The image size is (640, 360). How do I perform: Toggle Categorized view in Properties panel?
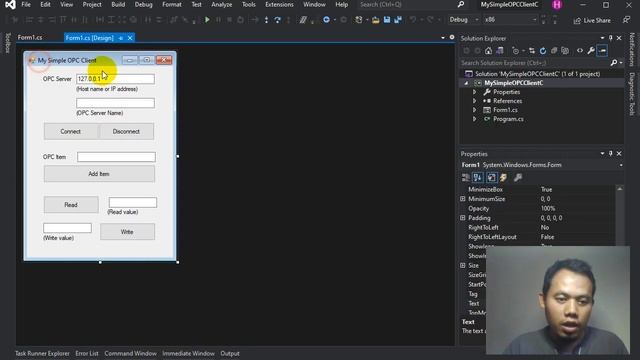click(466, 178)
